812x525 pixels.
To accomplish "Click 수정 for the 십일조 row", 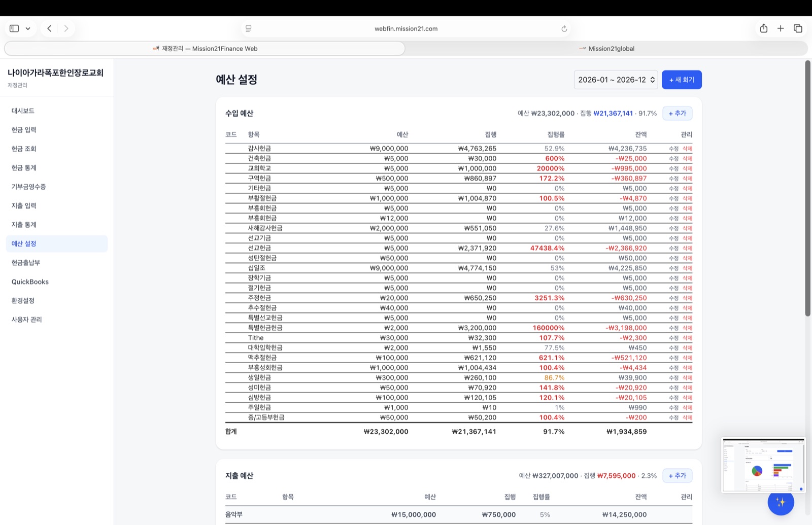I will pyautogui.click(x=673, y=268).
